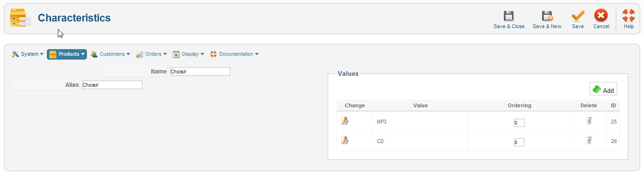Screen dimensions: 644x175
Task: Click the Ordering field for MP3
Action: 519,123
